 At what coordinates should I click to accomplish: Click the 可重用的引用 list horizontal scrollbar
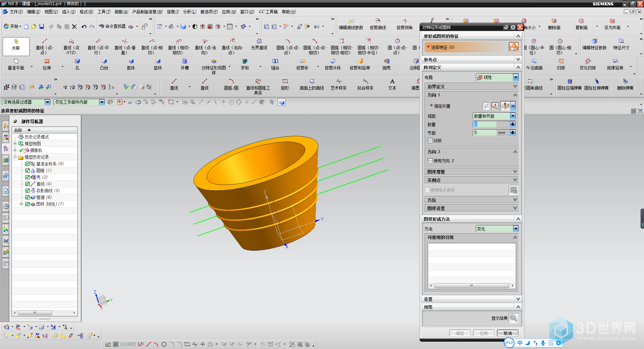[472, 286]
